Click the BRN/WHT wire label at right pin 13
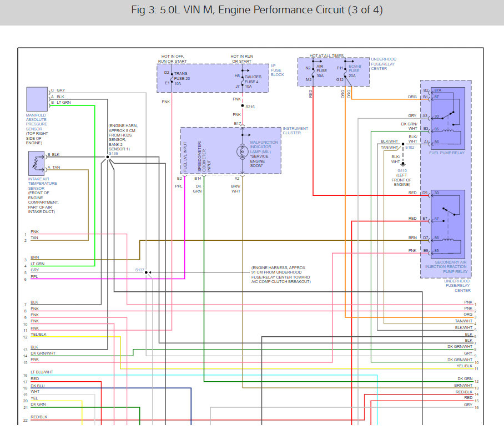Image resolution: width=504 pixels, height=440 pixels. (463, 386)
